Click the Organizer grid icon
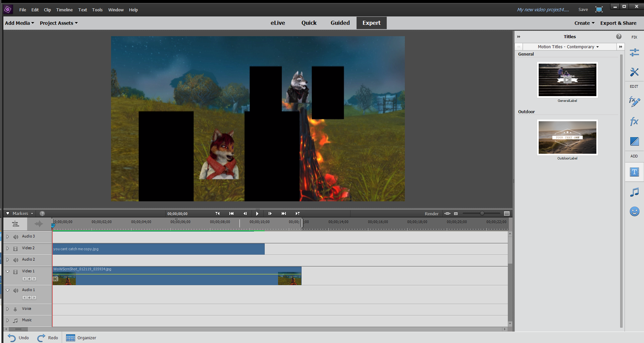The width and height of the screenshot is (644, 343). [70, 338]
